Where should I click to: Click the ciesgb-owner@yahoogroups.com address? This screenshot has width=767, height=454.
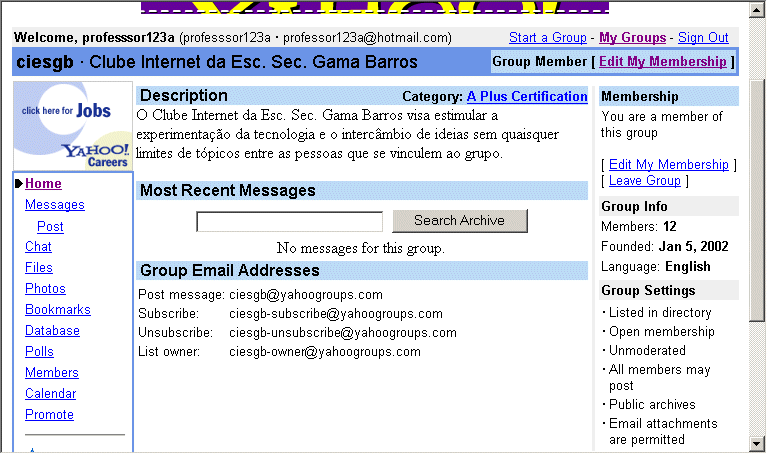(325, 352)
